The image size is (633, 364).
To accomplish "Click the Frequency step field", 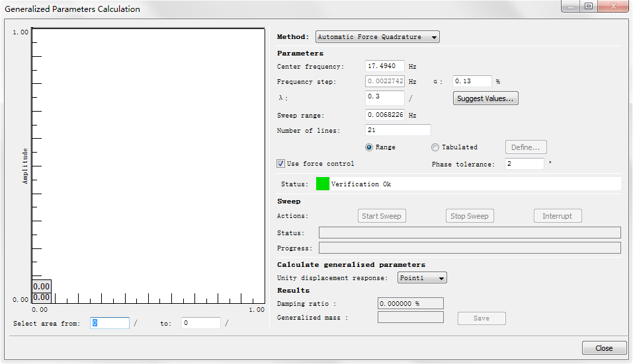I will pos(385,81).
